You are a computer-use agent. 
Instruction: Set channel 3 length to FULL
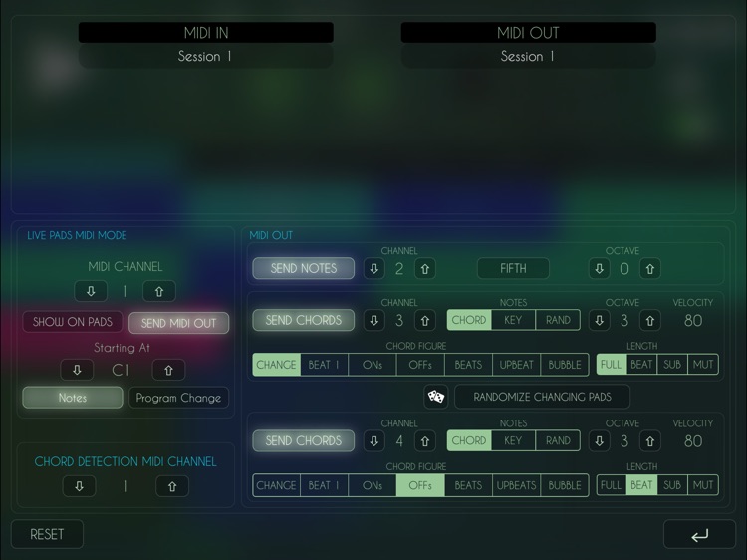[x=612, y=365]
